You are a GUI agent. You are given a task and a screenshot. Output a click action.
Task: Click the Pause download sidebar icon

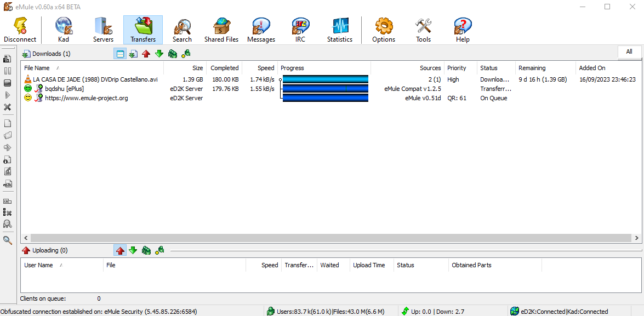pyautogui.click(x=7, y=71)
